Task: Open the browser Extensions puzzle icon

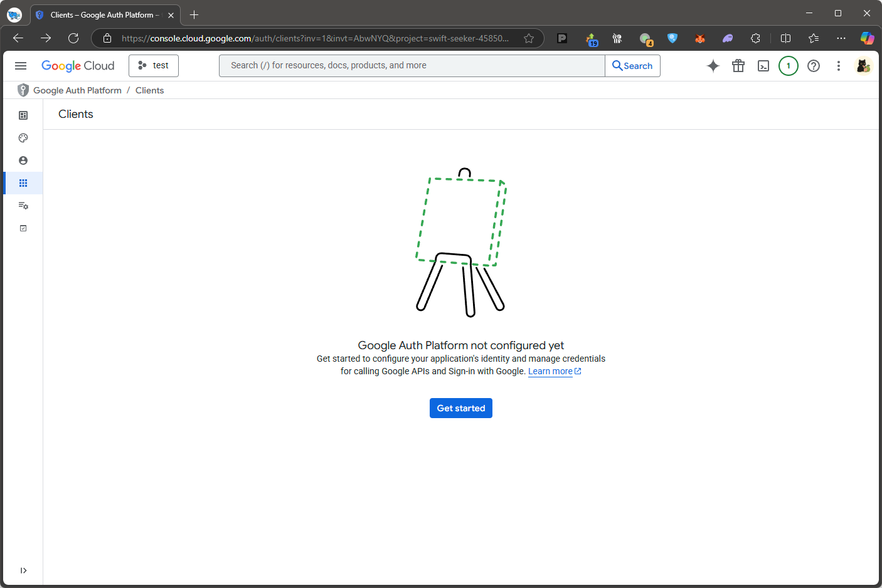Action: [x=755, y=38]
